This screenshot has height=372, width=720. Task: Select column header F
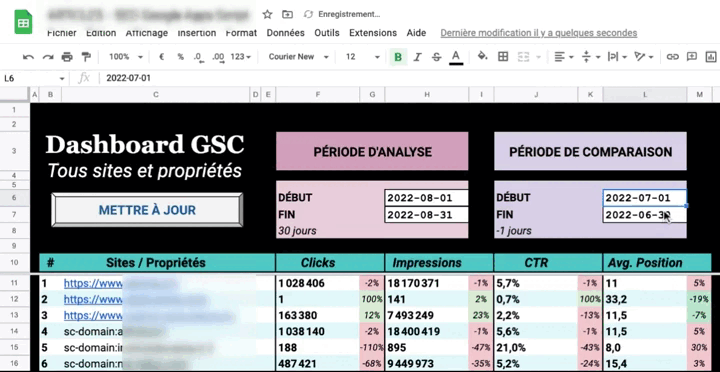(318, 95)
